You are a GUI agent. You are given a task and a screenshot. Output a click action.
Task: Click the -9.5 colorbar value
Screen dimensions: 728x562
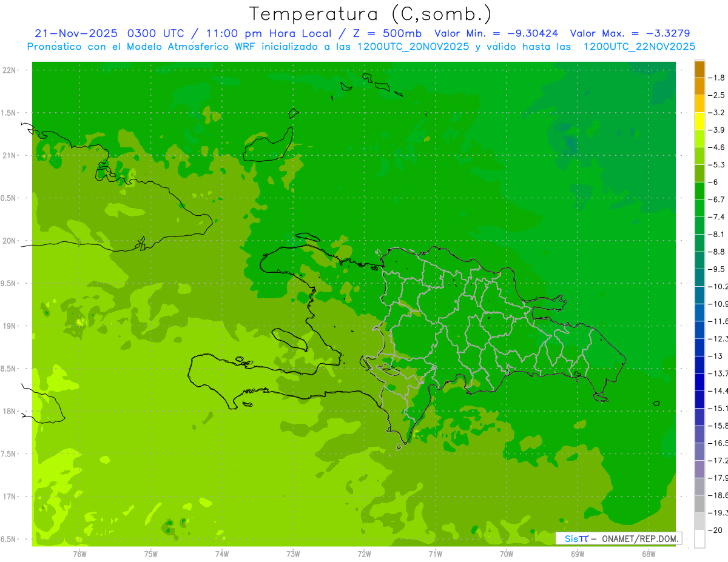point(716,269)
